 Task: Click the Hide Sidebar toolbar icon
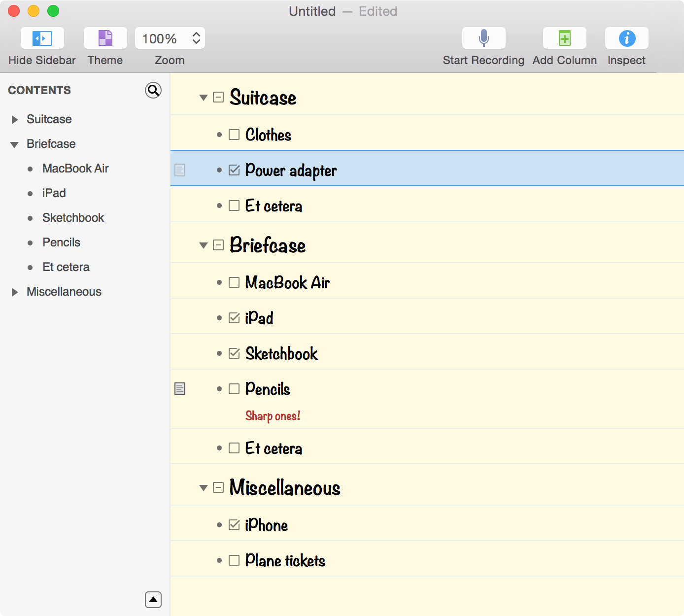pyautogui.click(x=42, y=38)
